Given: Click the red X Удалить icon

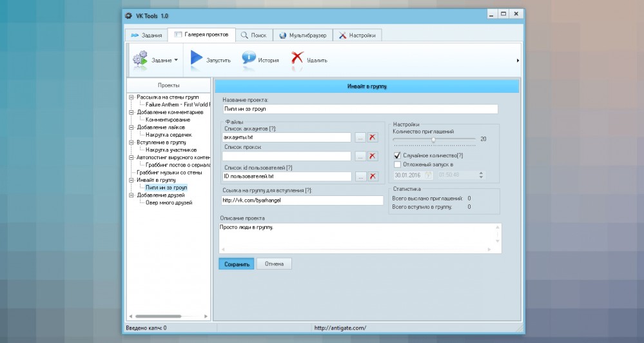Looking at the screenshot, I should [297, 59].
